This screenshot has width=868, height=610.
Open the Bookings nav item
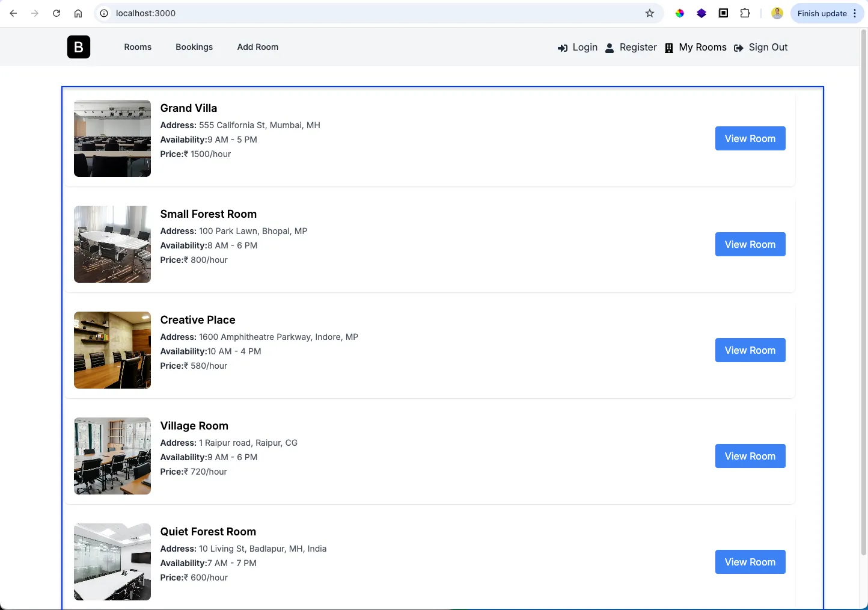(x=194, y=47)
